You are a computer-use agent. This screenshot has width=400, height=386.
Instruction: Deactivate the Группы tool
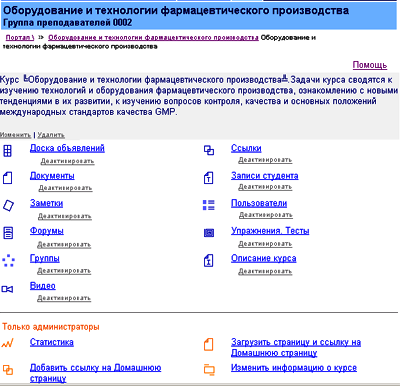click(64, 271)
